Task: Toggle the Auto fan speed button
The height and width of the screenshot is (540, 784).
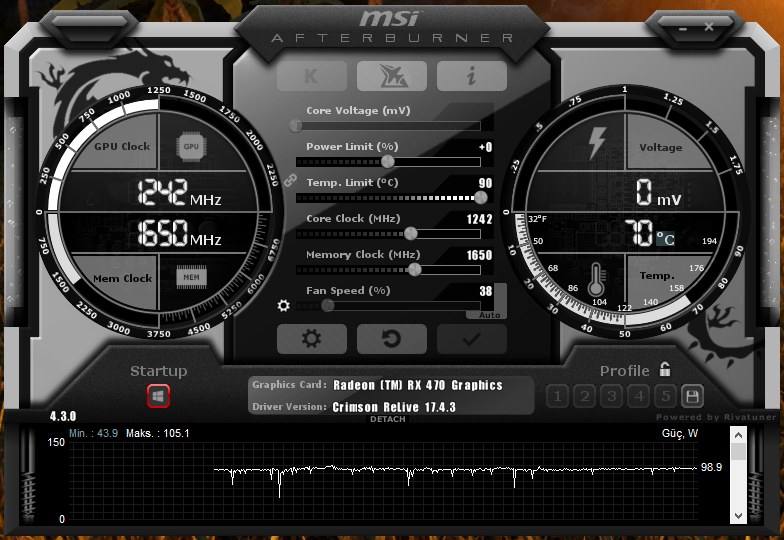Action: [x=489, y=314]
